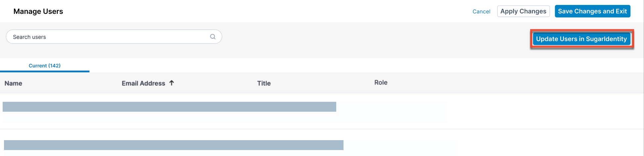The width and height of the screenshot is (644, 156).
Task: Click the Manage Users heading
Action: point(38,11)
